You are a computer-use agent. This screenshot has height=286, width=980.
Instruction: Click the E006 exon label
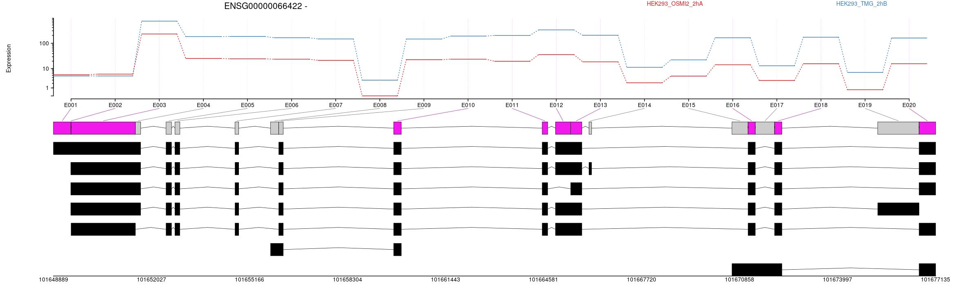[292, 105]
